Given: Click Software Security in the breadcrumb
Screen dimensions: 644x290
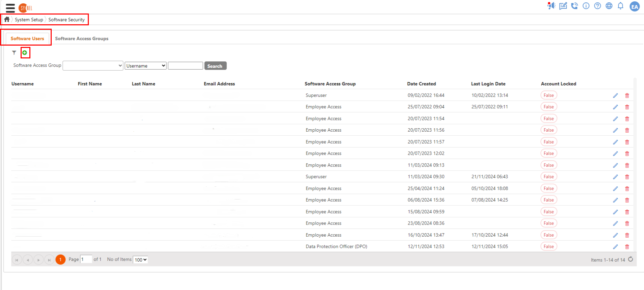Looking at the screenshot, I should click(x=67, y=20).
